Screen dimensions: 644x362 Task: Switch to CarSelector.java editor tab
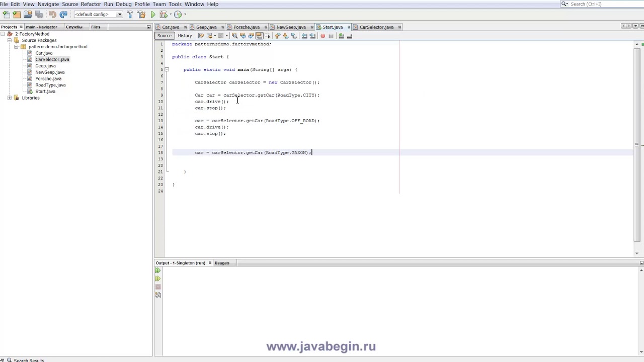click(376, 27)
